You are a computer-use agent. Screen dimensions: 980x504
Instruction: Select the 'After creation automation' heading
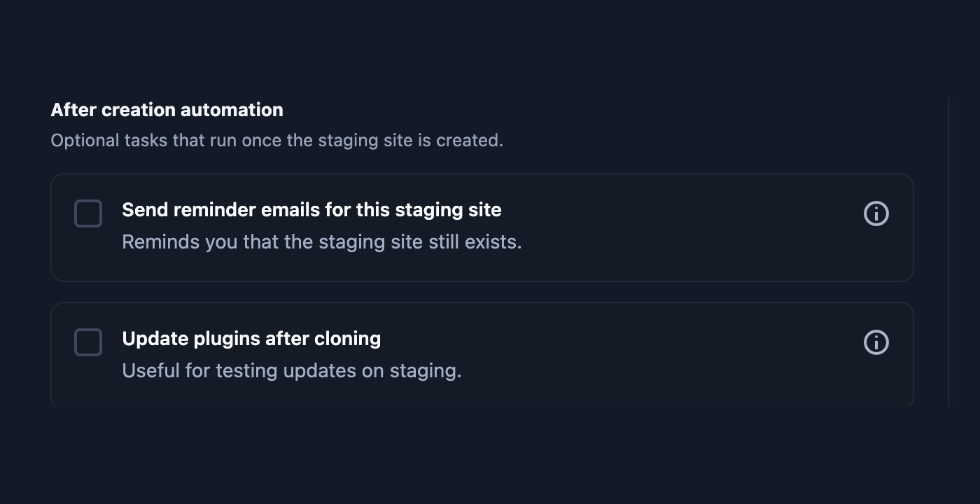167,110
